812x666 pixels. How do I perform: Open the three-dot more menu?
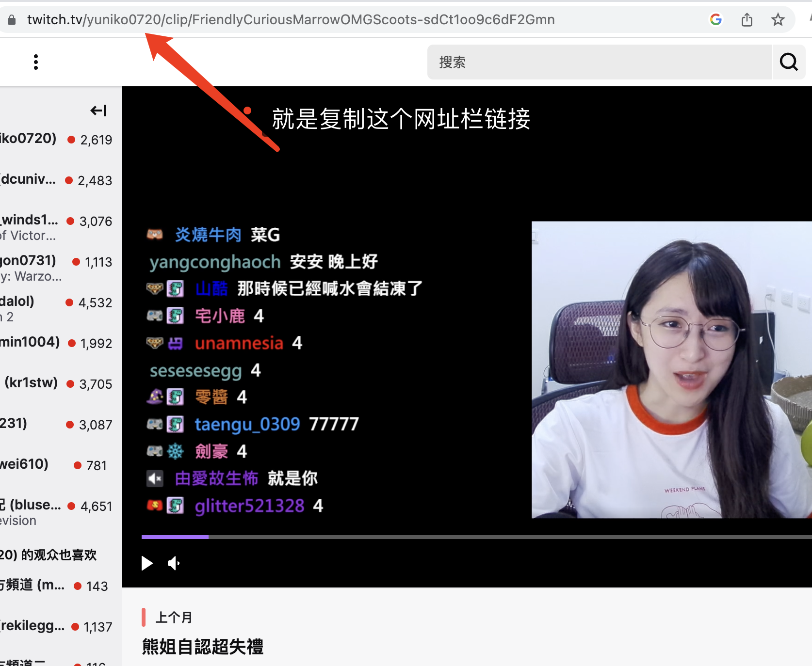point(36,62)
